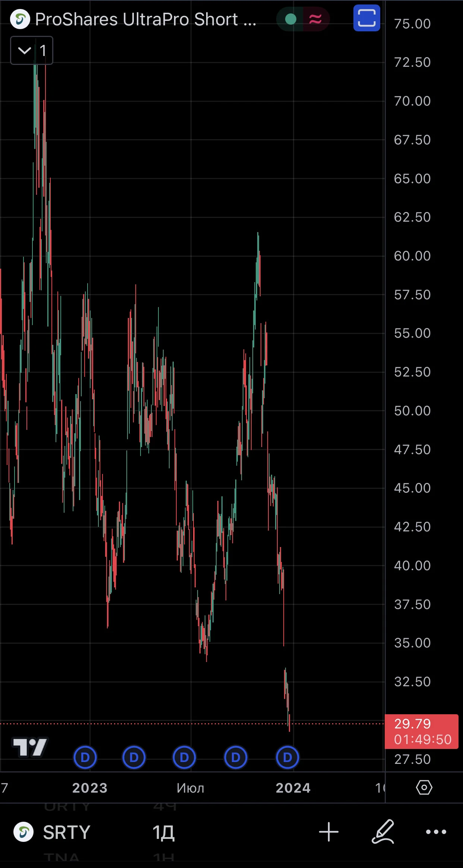Open the drawing tools pencil icon
The image size is (463, 868).
(x=383, y=832)
